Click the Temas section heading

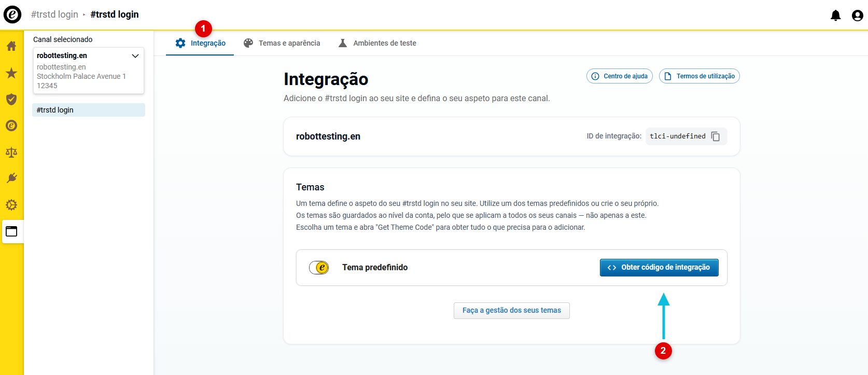click(310, 187)
